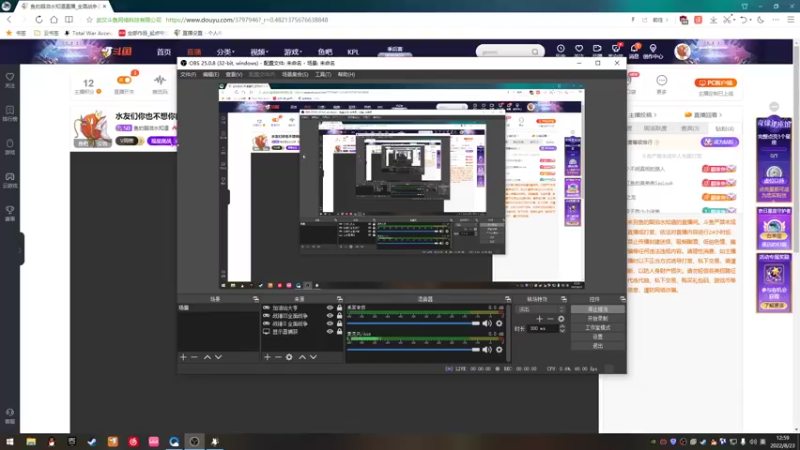Open the 查看(V) menu in OBS
Screen dimensions: 800x450
pyautogui.click(x=234, y=74)
